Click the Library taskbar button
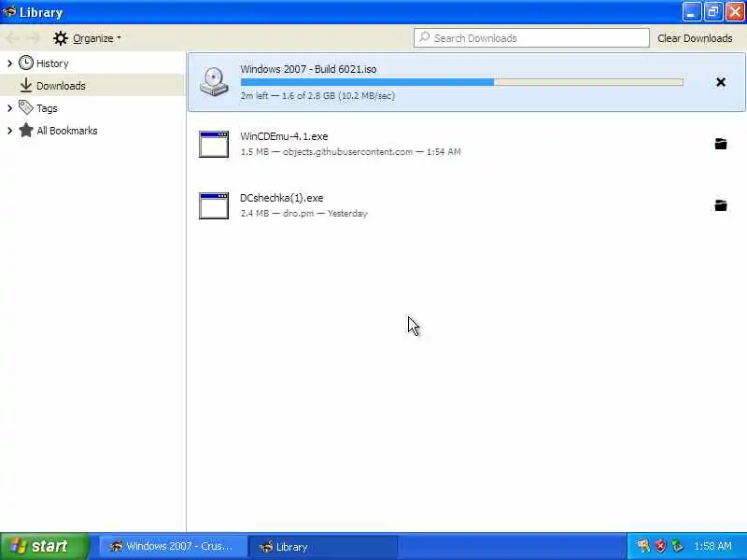 323,546
